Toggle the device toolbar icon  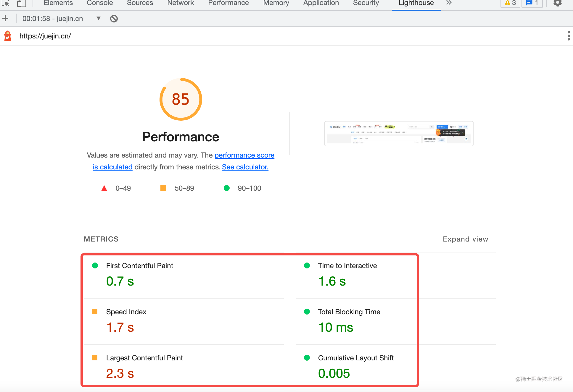[21, 3]
